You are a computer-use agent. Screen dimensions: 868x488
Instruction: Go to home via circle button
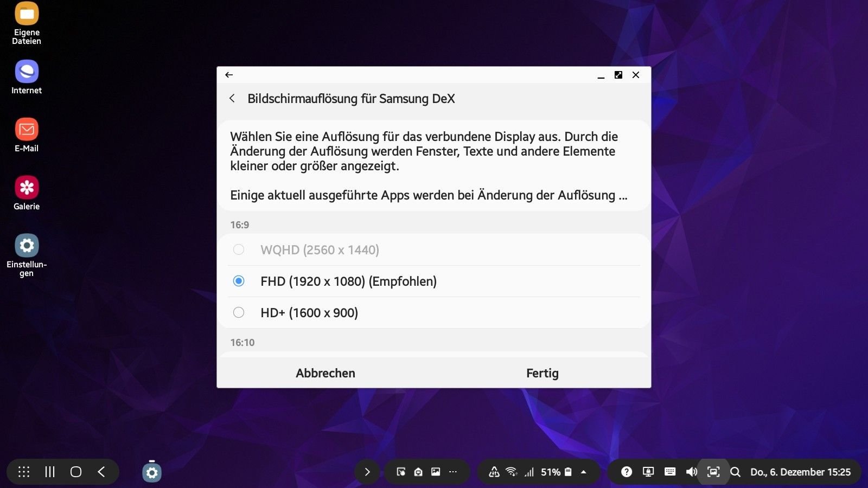tap(76, 472)
